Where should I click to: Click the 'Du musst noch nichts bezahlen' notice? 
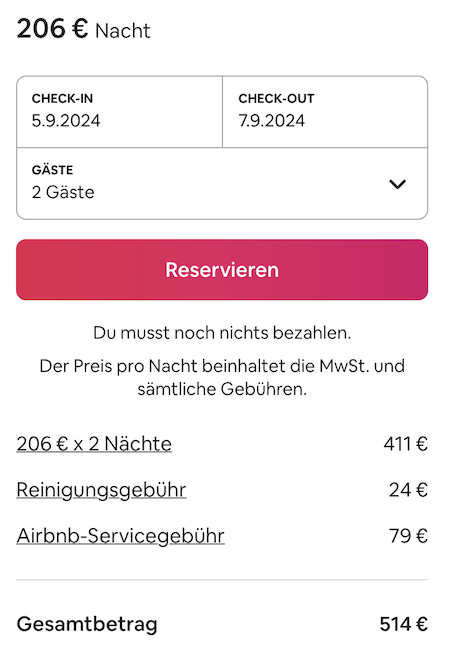[222, 333]
